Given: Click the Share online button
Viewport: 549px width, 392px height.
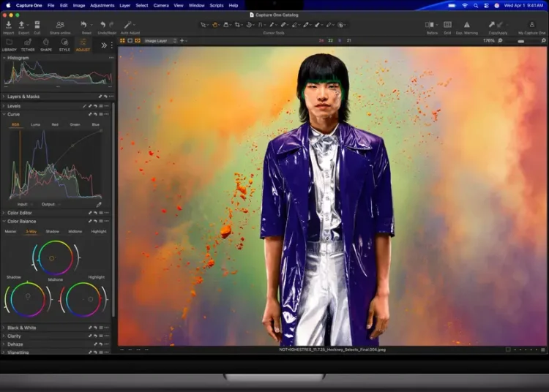Looking at the screenshot, I should tap(60, 25).
